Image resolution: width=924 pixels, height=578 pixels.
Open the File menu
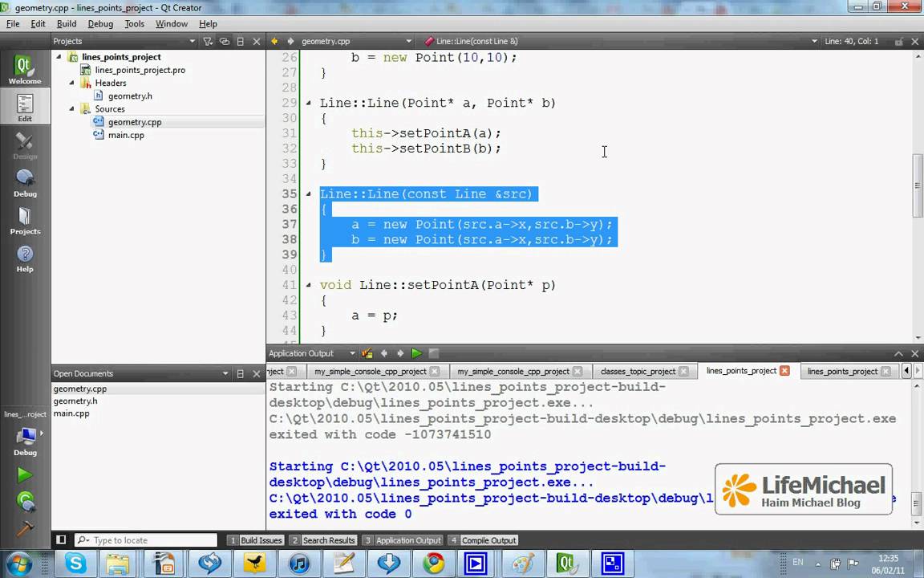[x=13, y=23]
